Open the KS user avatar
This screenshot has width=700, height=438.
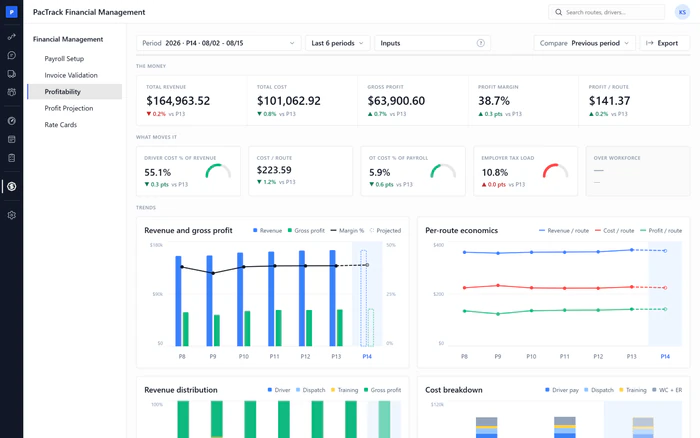click(x=682, y=12)
